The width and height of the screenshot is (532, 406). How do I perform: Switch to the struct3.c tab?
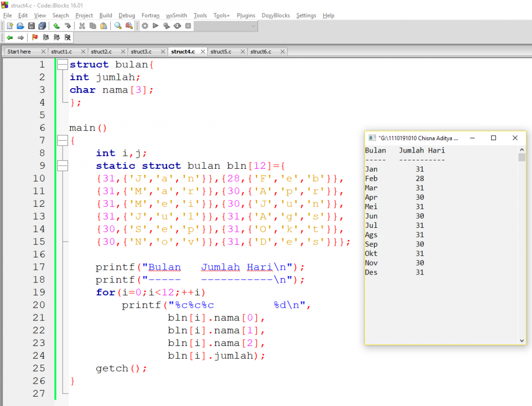click(141, 52)
